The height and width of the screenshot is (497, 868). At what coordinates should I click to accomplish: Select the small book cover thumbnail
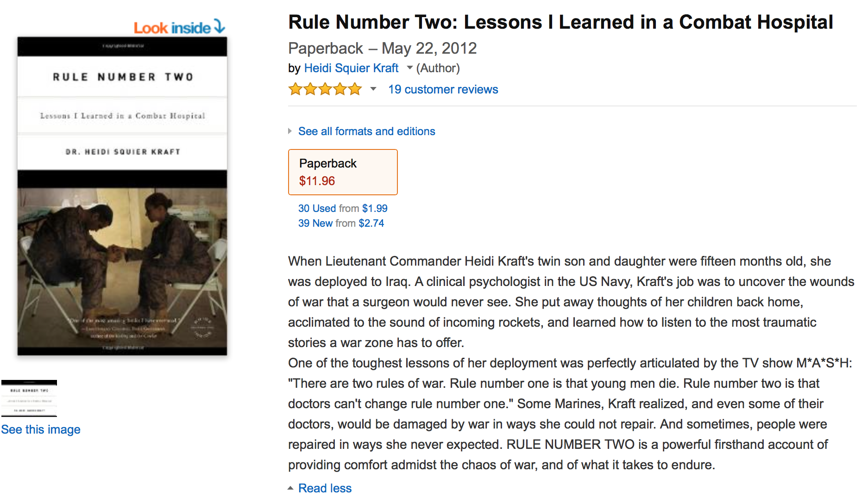(29, 398)
